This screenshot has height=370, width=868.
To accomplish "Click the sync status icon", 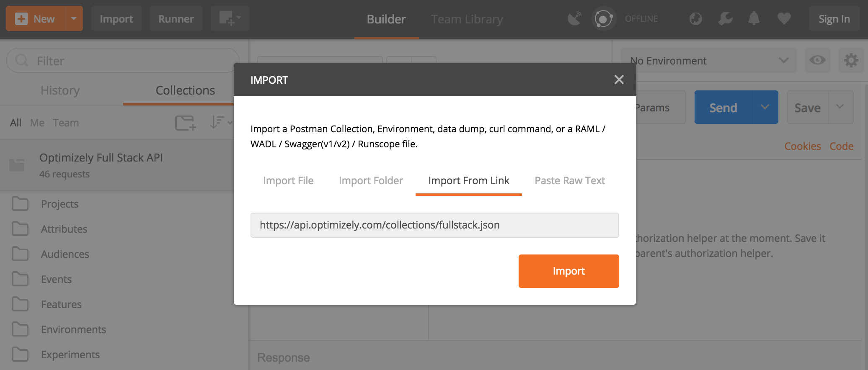I will (x=604, y=19).
